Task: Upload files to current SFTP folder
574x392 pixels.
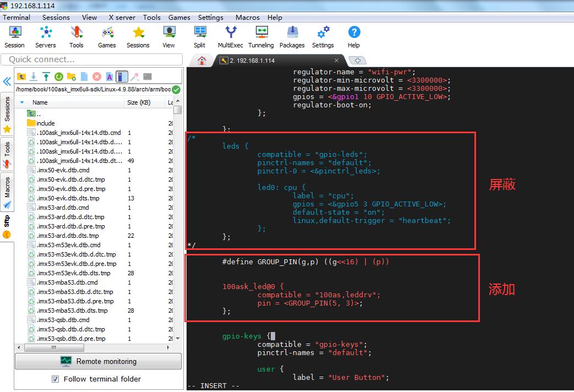Action: (x=46, y=77)
